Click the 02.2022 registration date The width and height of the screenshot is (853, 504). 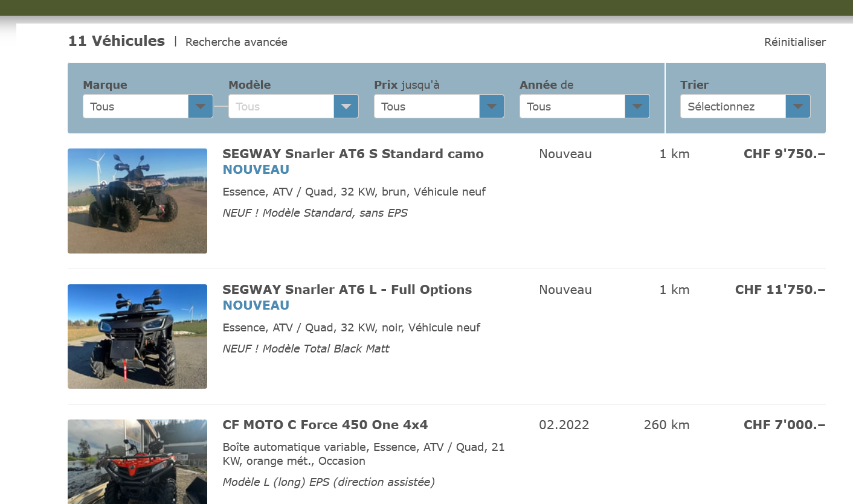pyautogui.click(x=564, y=425)
